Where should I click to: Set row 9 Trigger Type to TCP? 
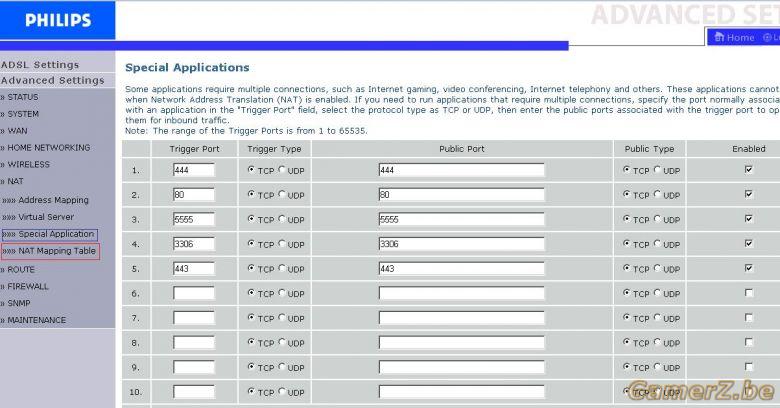click(251, 367)
